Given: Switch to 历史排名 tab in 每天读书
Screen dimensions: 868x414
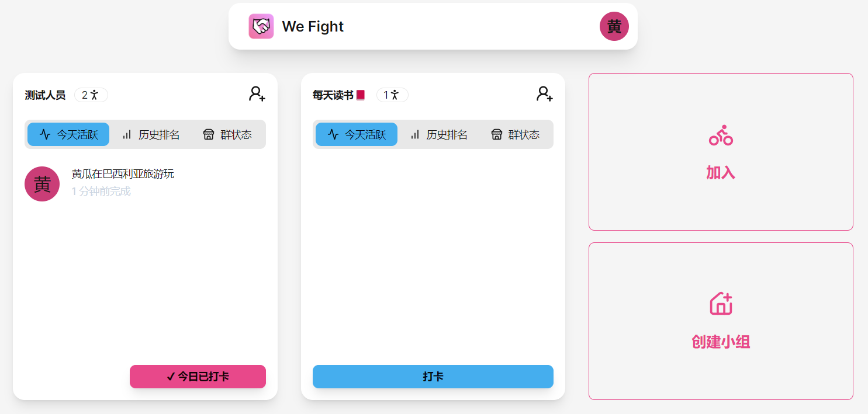Looking at the screenshot, I should [438, 134].
